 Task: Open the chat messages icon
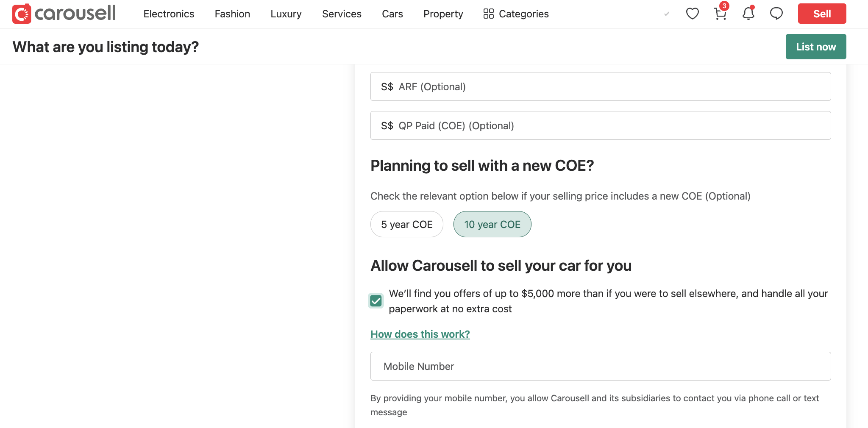click(x=776, y=14)
